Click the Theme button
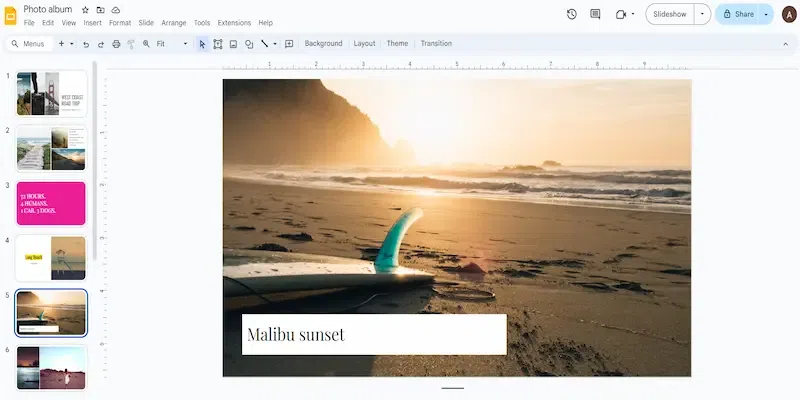The width and height of the screenshot is (800, 400). (x=397, y=44)
